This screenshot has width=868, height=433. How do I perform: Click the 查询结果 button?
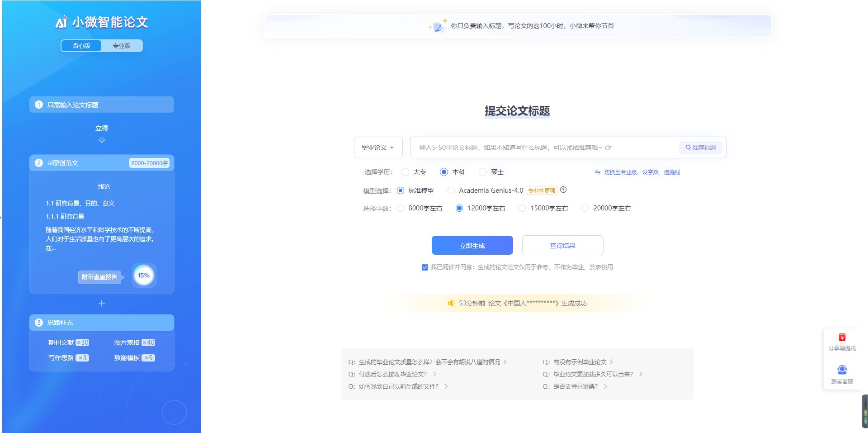click(563, 245)
